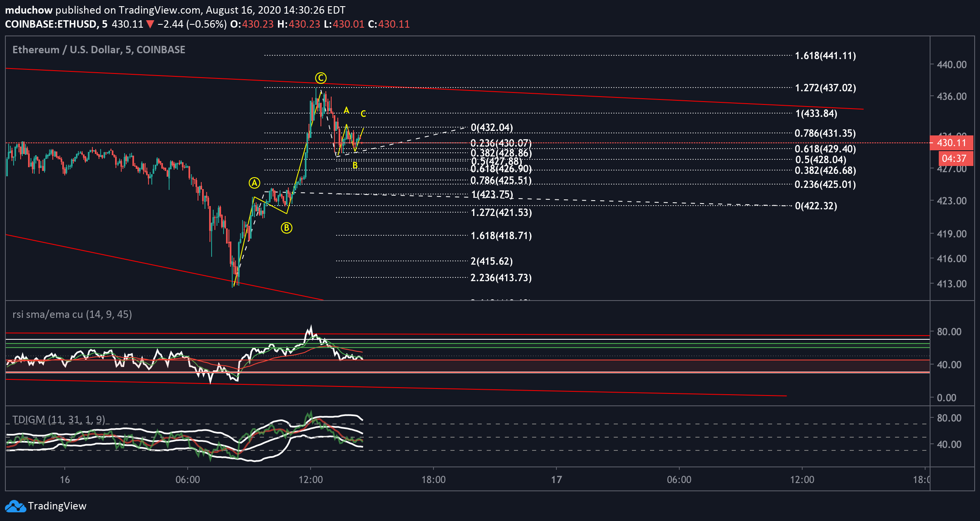Click the O:430.23 open price value
This screenshot has height=521, width=980.
pyautogui.click(x=252, y=24)
